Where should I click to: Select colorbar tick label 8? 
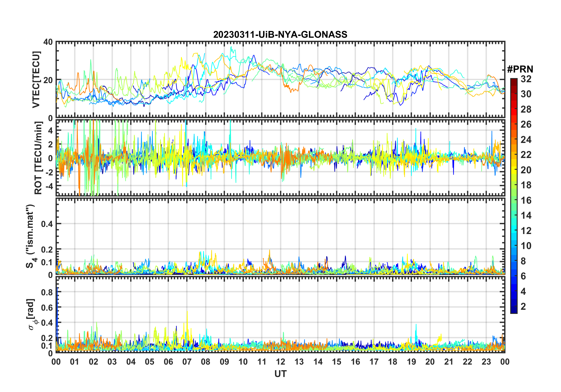point(523,261)
